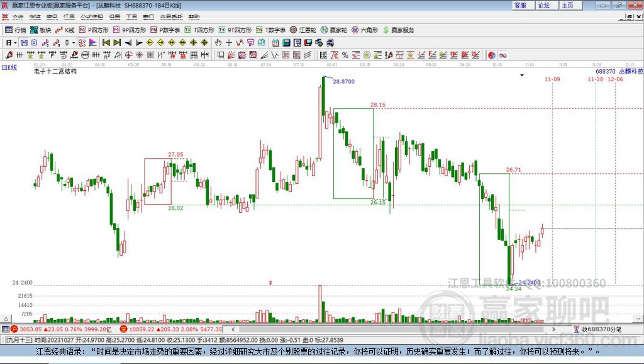Click the Shanghai index 3053.85 status entry
The height and width of the screenshot is (364, 644).
click(62, 329)
